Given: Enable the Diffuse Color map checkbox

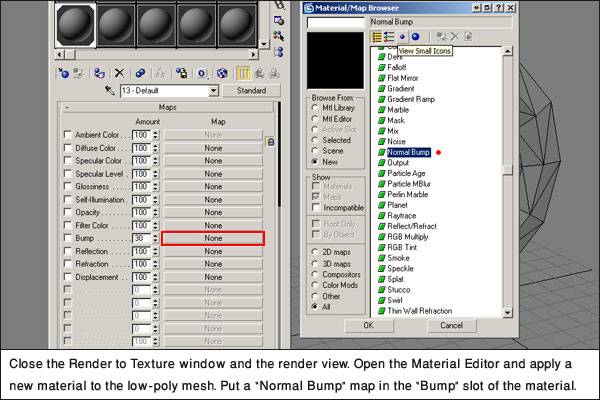Looking at the screenshot, I should click(68, 147).
